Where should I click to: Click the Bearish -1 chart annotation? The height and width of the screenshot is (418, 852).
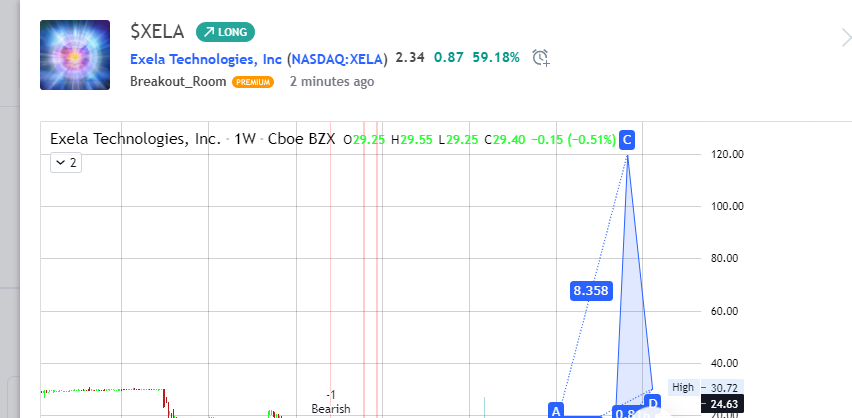tap(330, 402)
